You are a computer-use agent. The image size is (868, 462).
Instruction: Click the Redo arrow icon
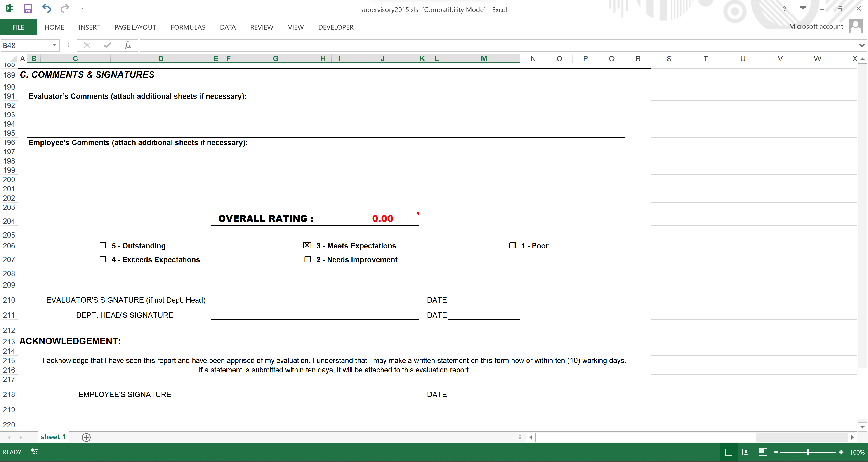click(64, 8)
